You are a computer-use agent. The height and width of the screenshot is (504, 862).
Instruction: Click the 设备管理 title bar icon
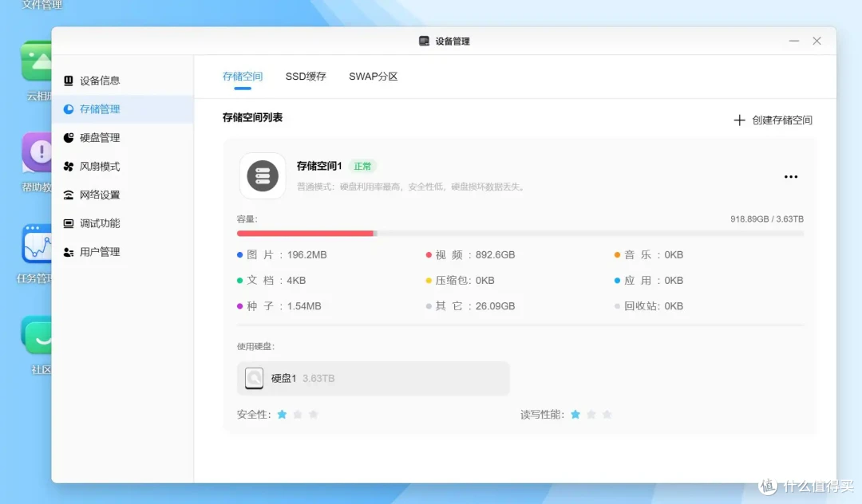click(x=424, y=41)
